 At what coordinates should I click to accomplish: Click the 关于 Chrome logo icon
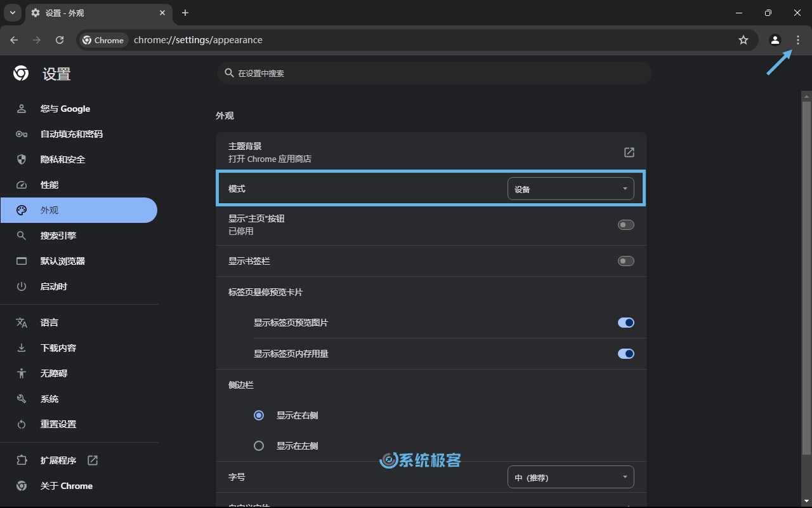tap(22, 486)
